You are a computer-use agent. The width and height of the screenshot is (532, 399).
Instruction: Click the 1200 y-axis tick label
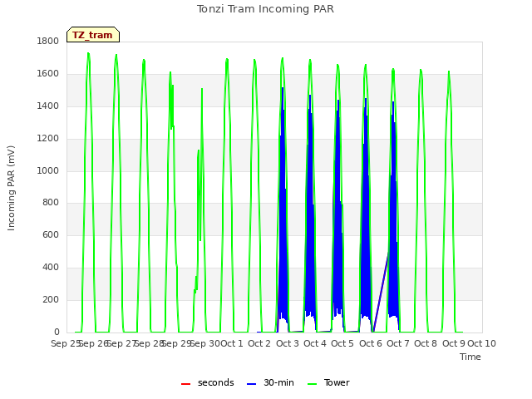(x=48, y=139)
